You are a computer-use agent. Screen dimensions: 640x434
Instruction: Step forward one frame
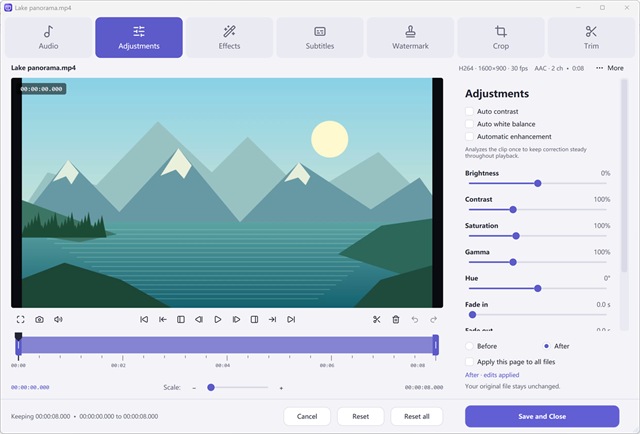pos(236,319)
